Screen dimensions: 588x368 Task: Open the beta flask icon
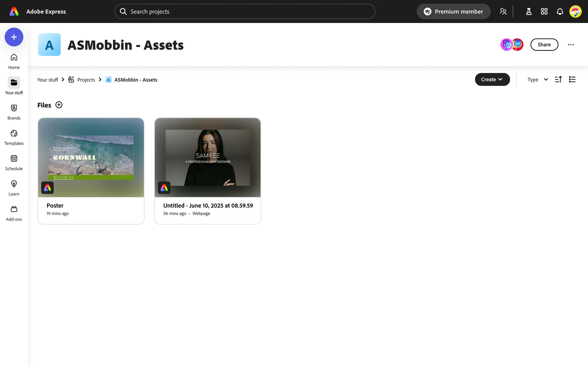529,12
